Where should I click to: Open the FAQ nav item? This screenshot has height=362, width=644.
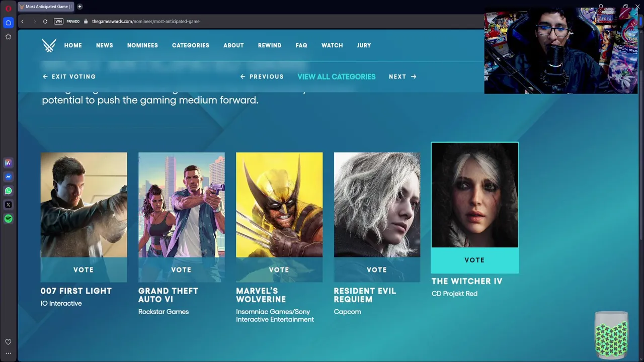[x=301, y=45]
